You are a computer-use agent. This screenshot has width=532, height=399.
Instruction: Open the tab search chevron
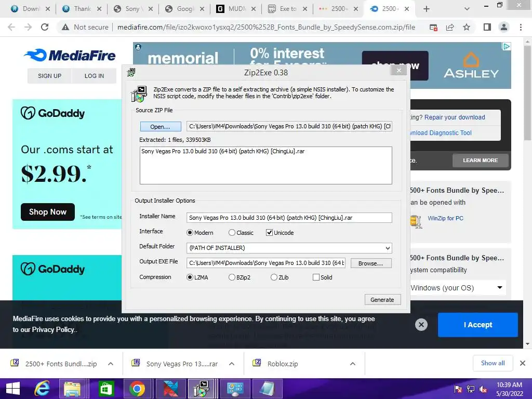pyautogui.click(x=467, y=9)
